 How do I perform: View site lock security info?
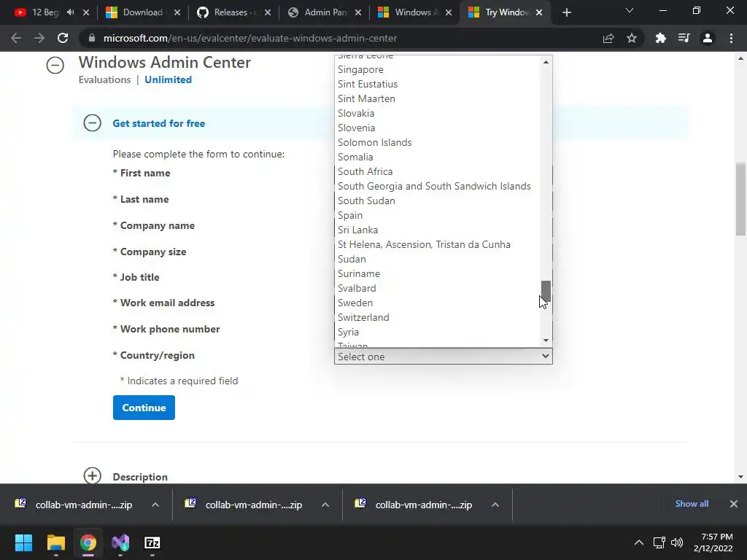(92, 38)
